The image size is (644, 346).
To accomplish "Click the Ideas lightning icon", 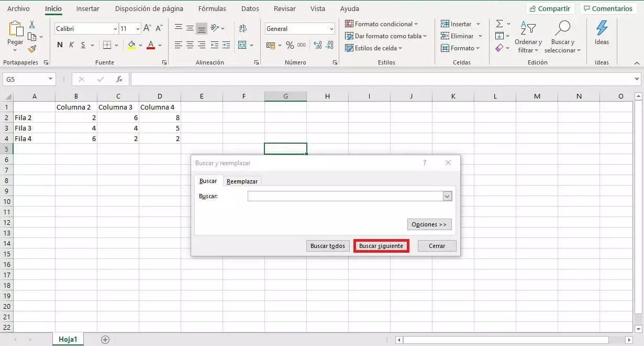I will point(602,29).
